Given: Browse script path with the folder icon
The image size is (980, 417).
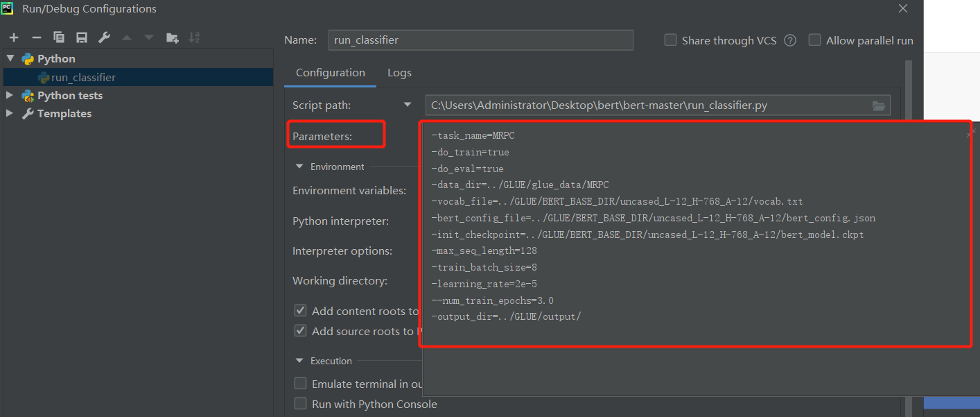Looking at the screenshot, I should pos(879,105).
